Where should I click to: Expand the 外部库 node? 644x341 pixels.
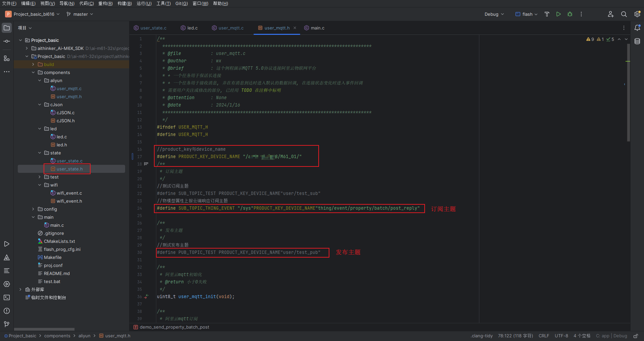click(20, 289)
